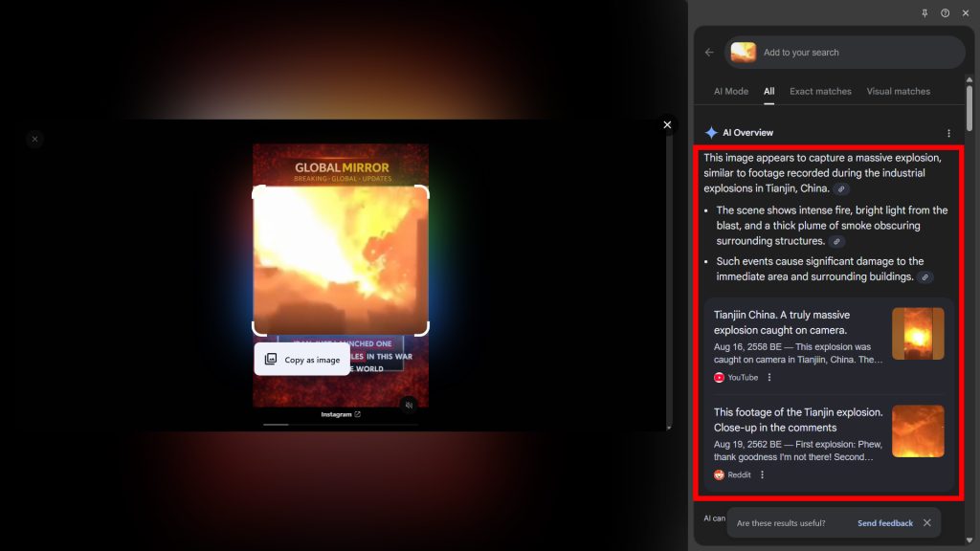
Task: Click the YouTube source icon
Action: coord(719,377)
